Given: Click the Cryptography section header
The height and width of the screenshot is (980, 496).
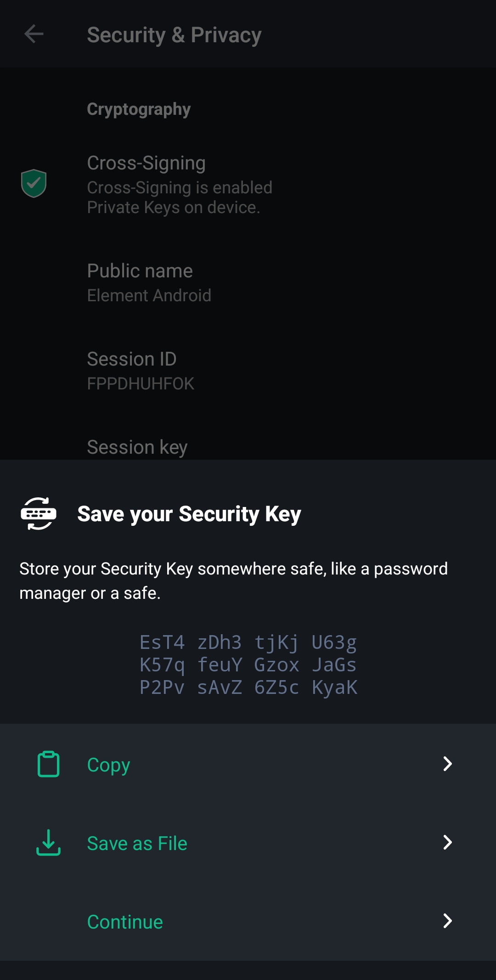Looking at the screenshot, I should point(139,109).
